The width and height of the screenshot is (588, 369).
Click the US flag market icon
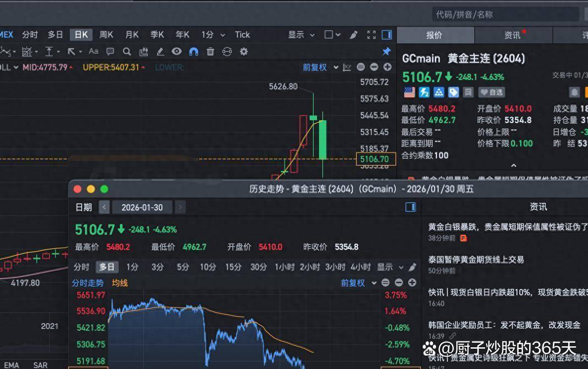(x=409, y=92)
